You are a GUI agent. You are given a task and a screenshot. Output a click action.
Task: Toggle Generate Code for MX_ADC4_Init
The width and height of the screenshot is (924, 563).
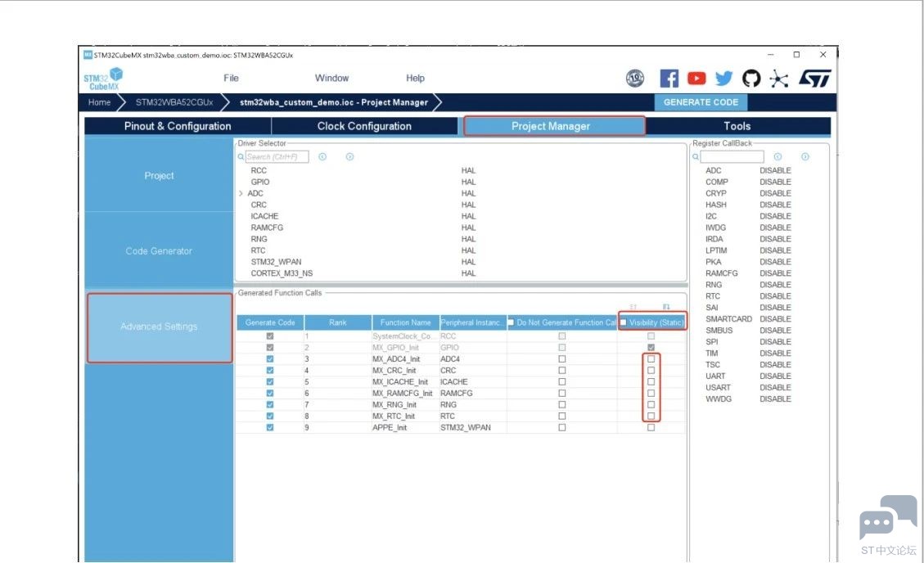tap(270, 359)
